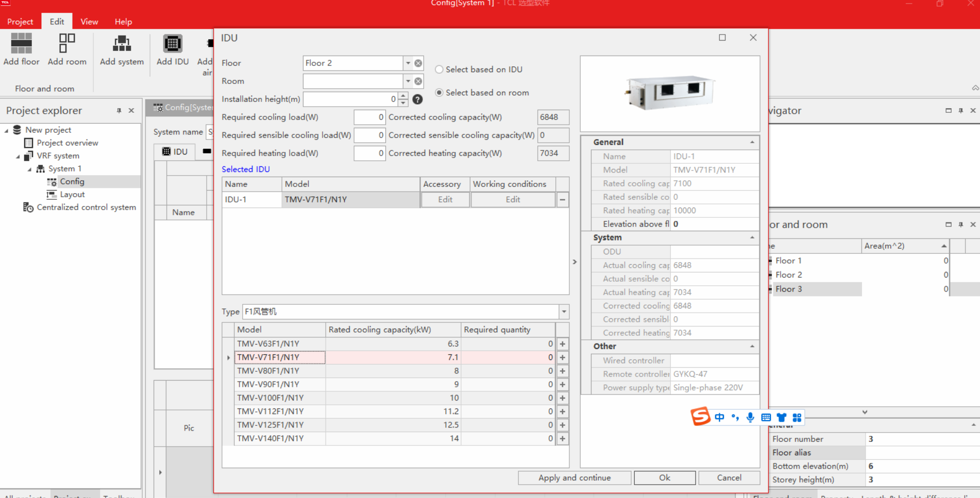This screenshot has height=498, width=980.
Task: Click the Required heating load input
Action: 369,153
